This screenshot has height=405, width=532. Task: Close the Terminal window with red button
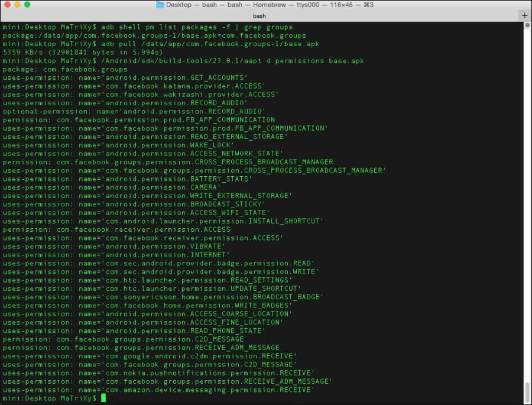pos(8,5)
